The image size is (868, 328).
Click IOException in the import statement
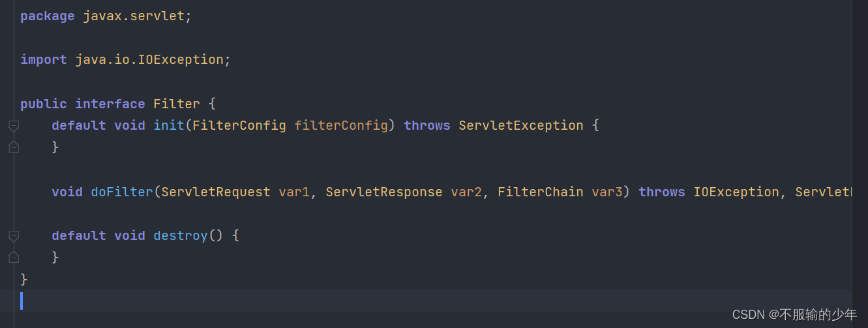181,59
